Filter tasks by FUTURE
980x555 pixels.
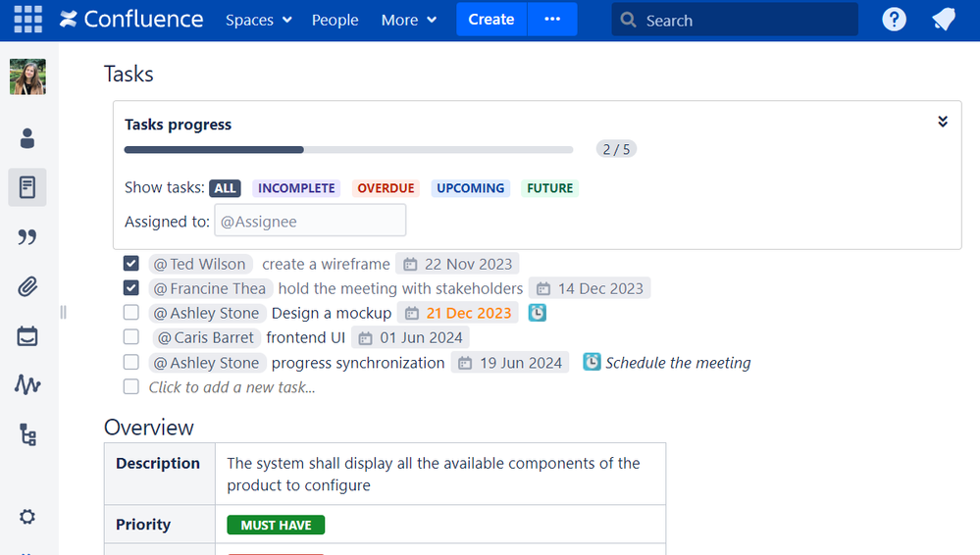(550, 188)
